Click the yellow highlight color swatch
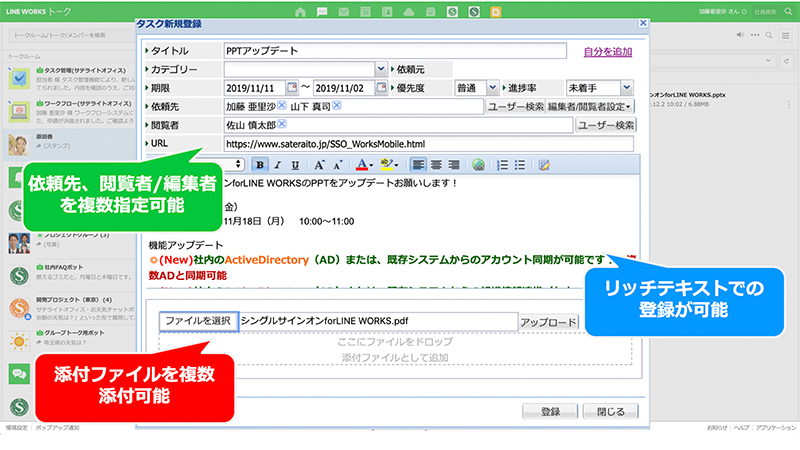The image size is (800, 450). pos(386,164)
